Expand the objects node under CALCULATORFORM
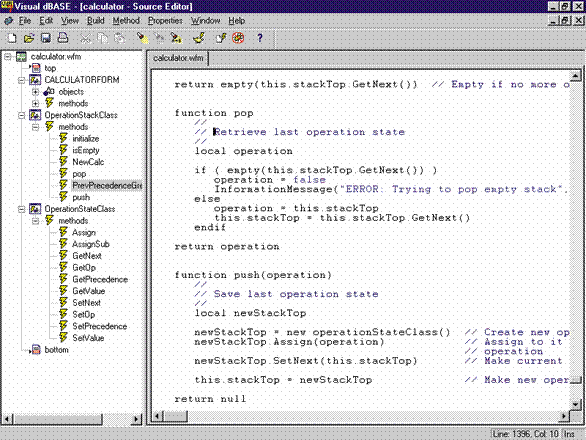This screenshot has height=440, width=586. click(x=36, y=92)
